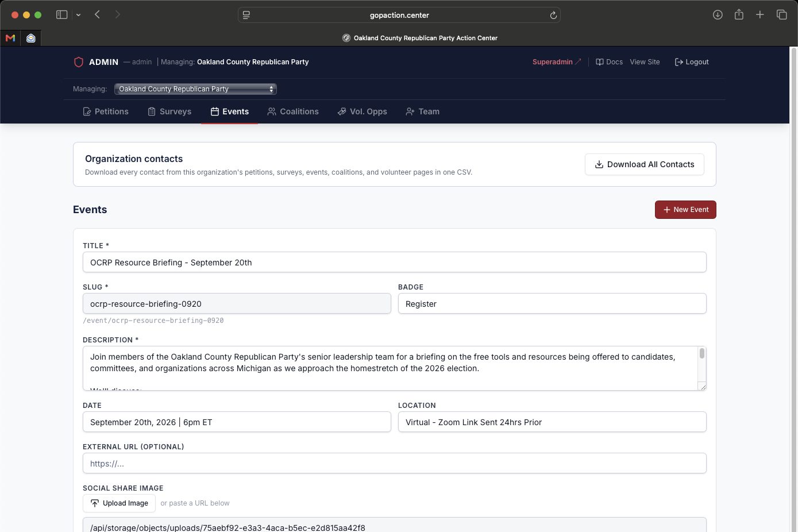798x532 pixels.
Task: Open the Gmail pinned tab icon
Action: click(x=10, y=38)
